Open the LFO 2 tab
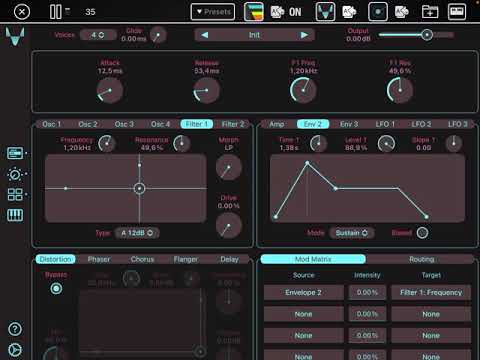The height and width of the screenshot is (360, 480). (x=421, y=124)
